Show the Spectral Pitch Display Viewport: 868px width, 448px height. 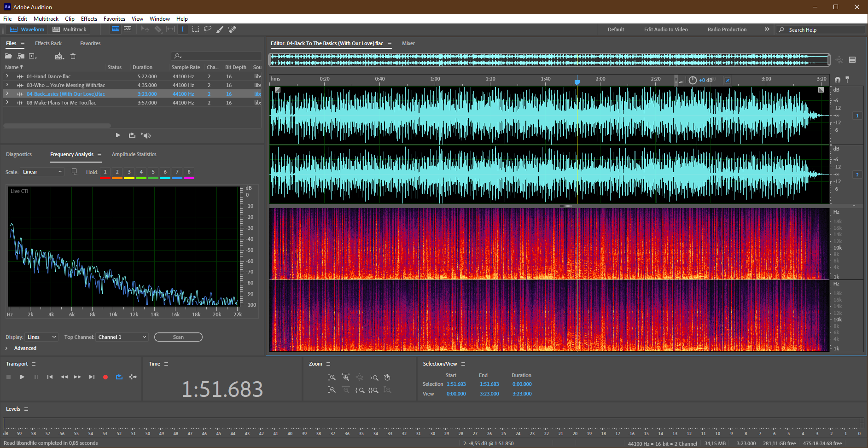[x=128, y=29]
